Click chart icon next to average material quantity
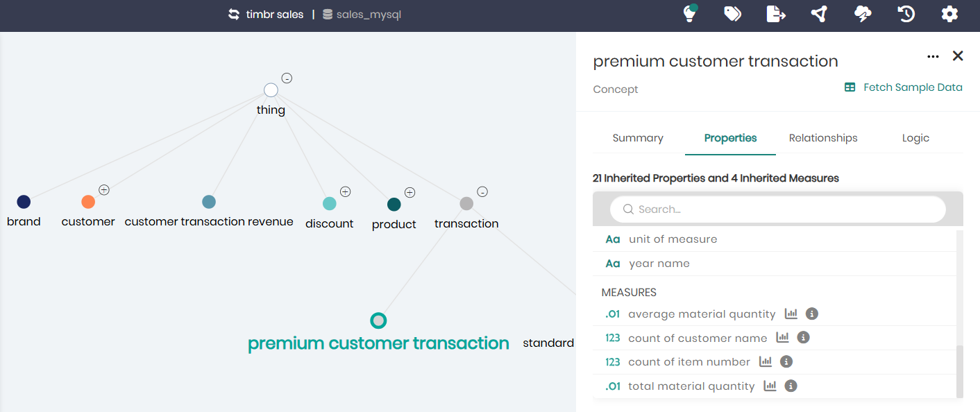Image resolution: width=980 pixels, height=412 pixels. pyautogui.click(x=791, y=314)
